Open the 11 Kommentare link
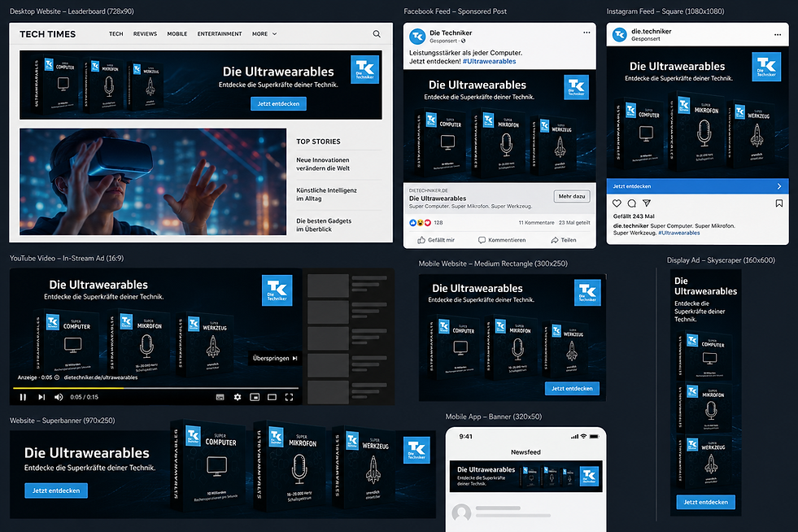This screenshot has height=532, width=798. click(x=536, y=222)
